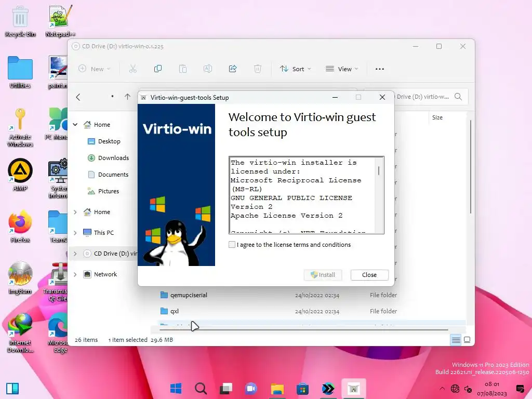The width and height of the screenshot is (532, 399).
Task: Click the Rename icon in Explorer toolbar
Action: (208, 69)
